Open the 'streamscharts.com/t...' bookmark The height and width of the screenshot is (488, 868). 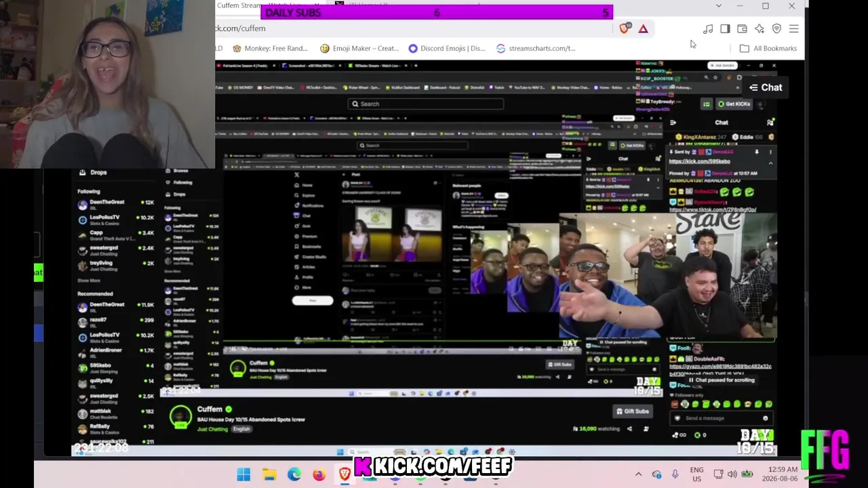tap(536, 48)
